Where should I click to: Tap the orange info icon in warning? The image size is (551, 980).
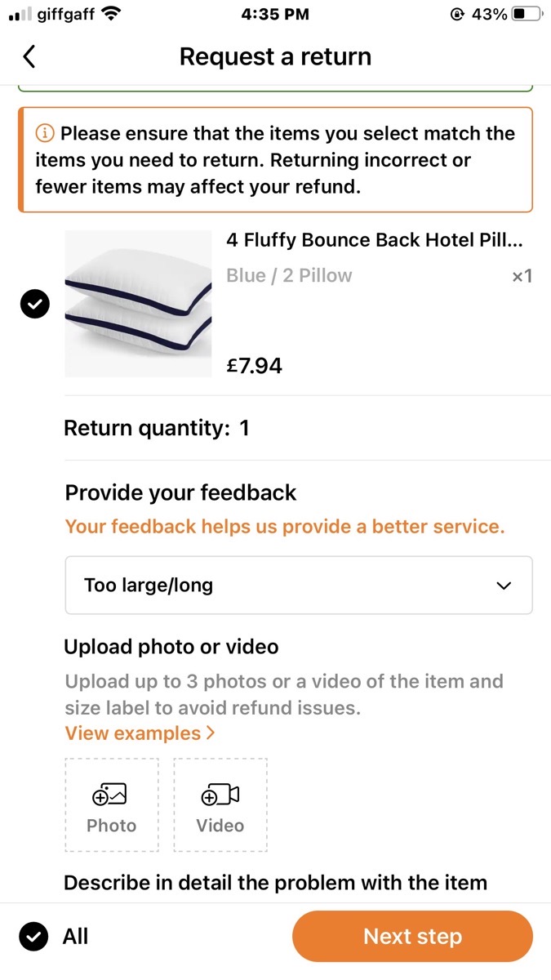(x=45, y=133)
